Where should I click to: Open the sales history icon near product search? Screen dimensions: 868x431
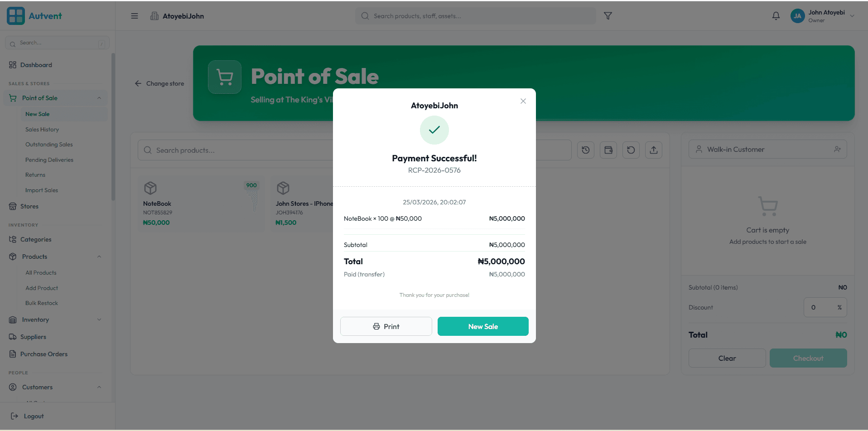[x=585, y=150]
